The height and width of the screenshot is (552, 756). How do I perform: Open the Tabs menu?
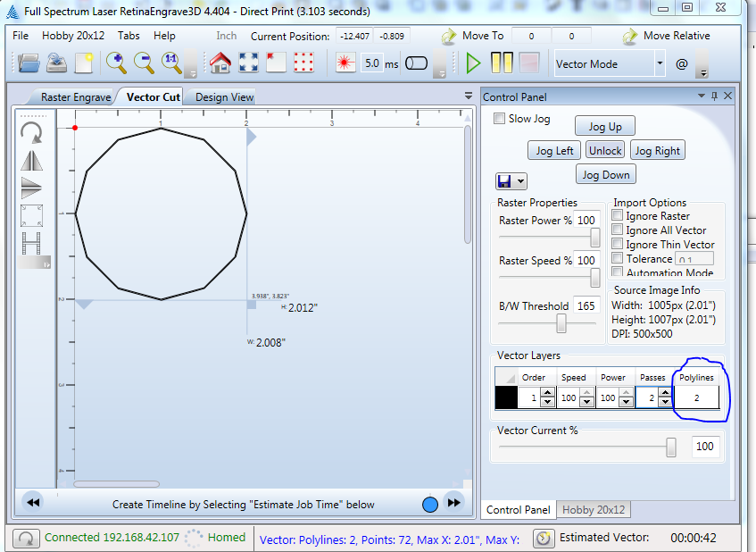point(129,36)
